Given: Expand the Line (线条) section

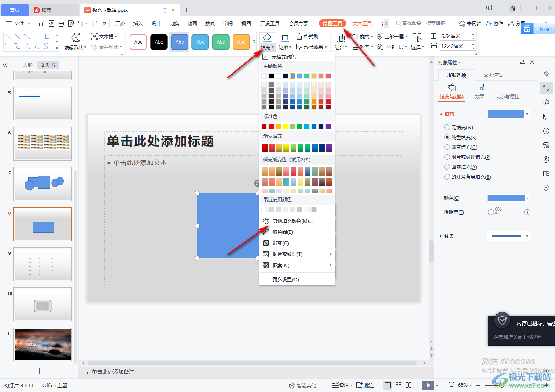Looking at the screenshot, I should pyautogui.click(x=440, y=236).
